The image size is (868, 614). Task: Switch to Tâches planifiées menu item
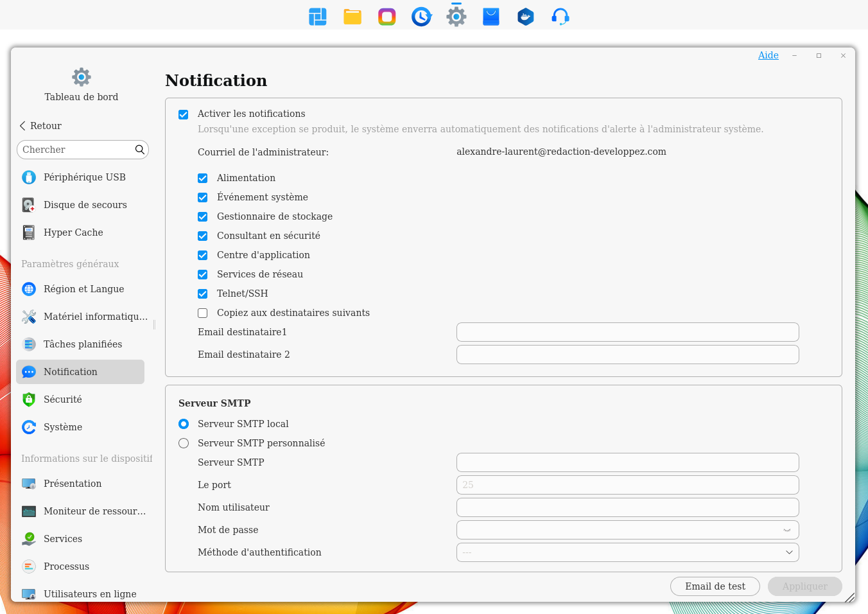tap(82, 344)
